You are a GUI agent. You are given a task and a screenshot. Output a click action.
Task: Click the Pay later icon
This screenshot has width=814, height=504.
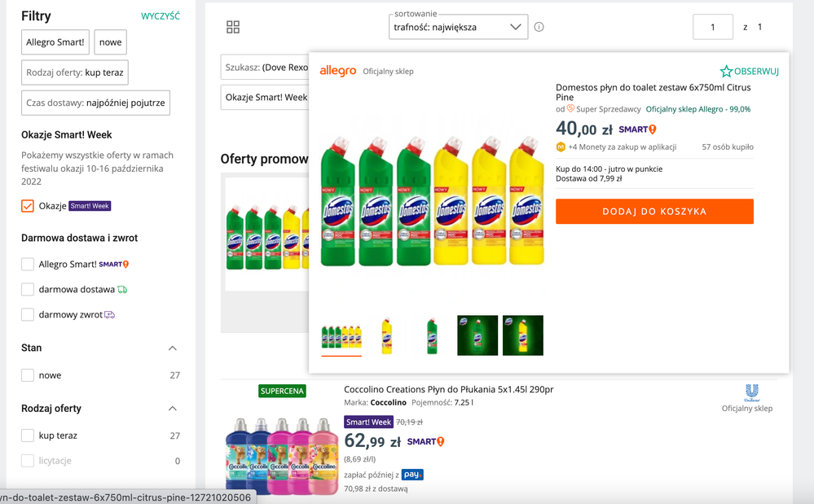412,475
